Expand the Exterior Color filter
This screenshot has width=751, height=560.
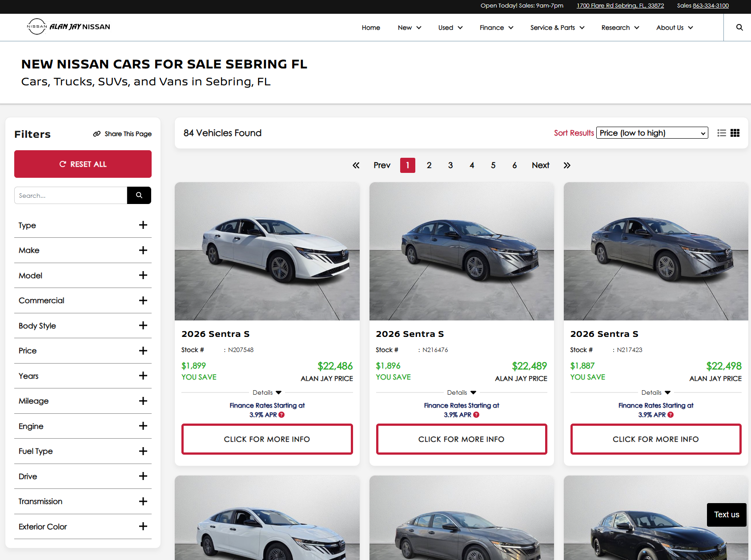point(83,527)
